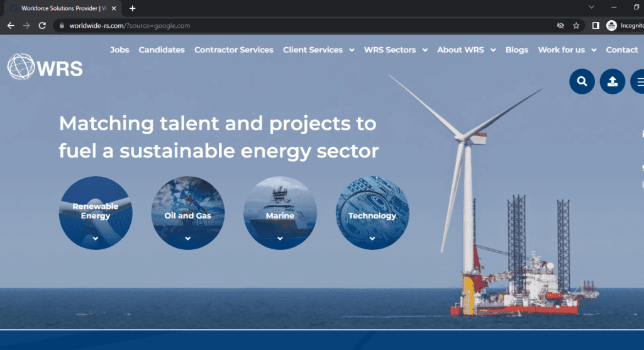Image resolution: width=644 pixels, height=350 pixels.
Task: Open the hamburger menu icon
Action: [638, 81]
